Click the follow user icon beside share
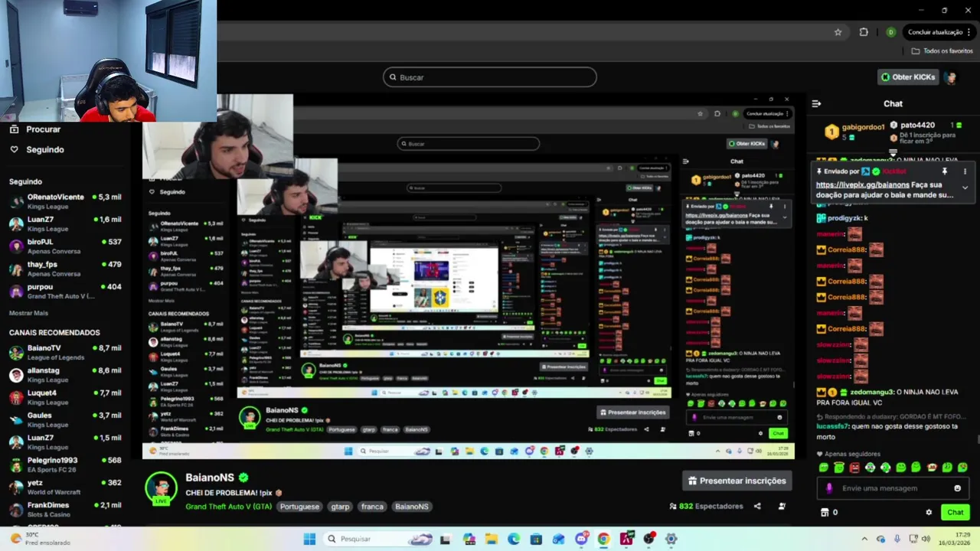This screenshot has height=551, width=980. click(782, 506)
